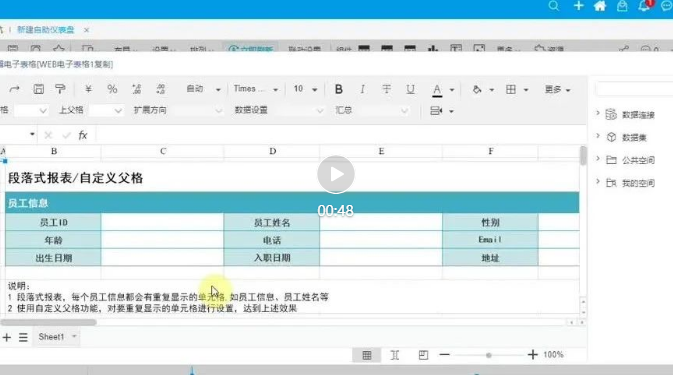The width and height of the screenshot is (673, 375).
Task: Zoom in with plus button
Action: (x=533, y=355)
